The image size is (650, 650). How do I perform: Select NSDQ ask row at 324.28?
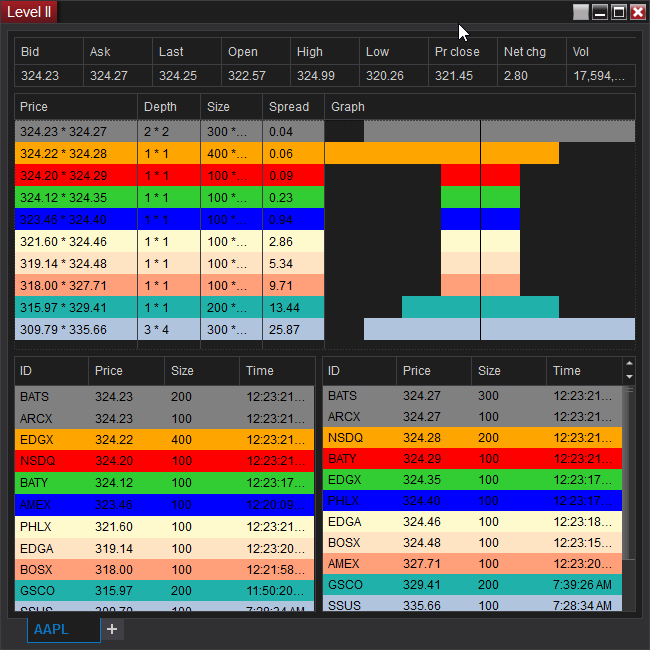click(473, 438)
